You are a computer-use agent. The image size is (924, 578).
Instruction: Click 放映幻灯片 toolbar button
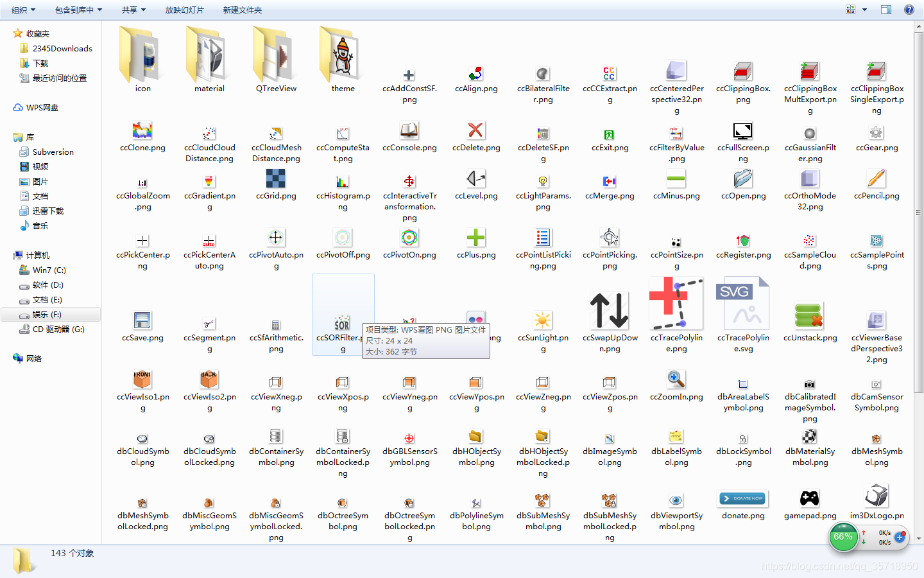click(x=184, y=10)
